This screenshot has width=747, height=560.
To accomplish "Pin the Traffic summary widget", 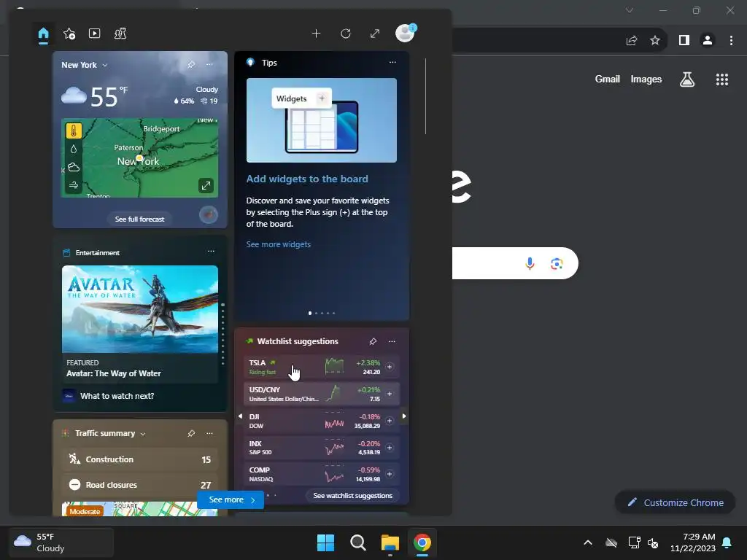I will click(x=191, y=433).
